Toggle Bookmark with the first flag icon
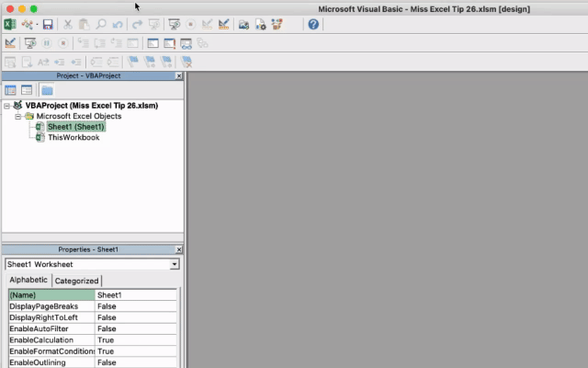The width and height of the screenshot is (588, 368). [132, 62]
